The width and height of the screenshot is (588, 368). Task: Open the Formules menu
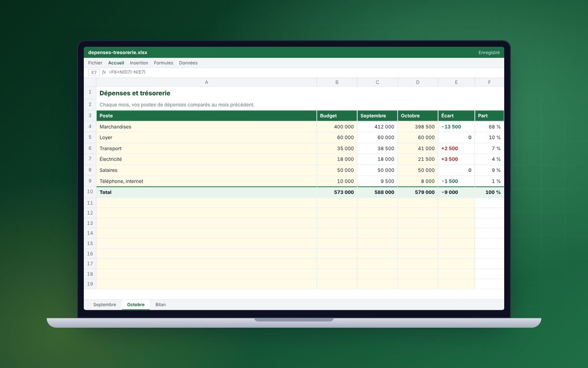click(x=164, y=63)
